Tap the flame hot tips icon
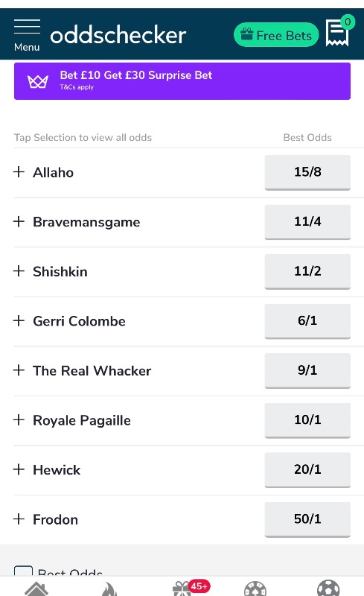This screenshot has height=596, width=364. [x=109, y=589]
